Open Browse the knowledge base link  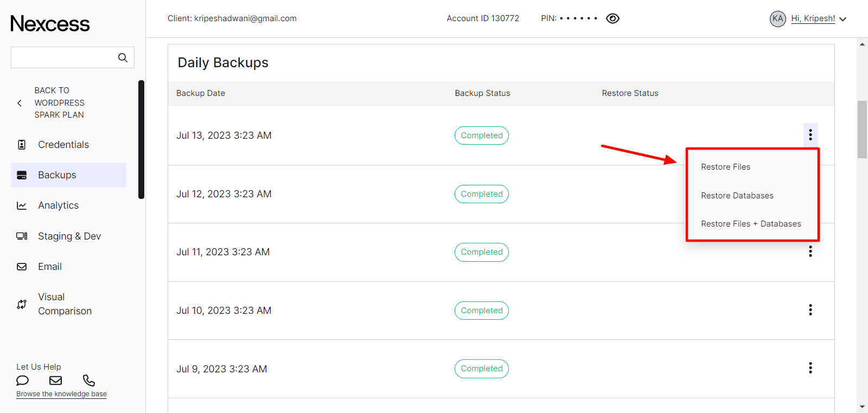61,394
